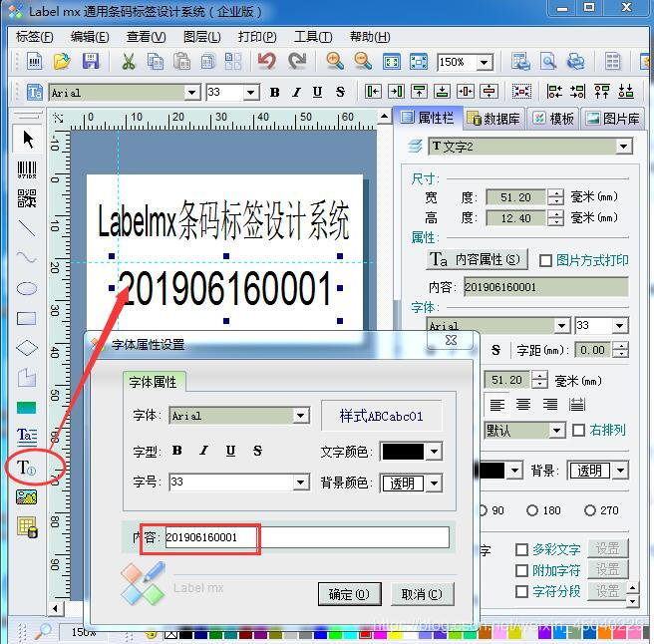Cut selection with scissors icon

[129, 62]
